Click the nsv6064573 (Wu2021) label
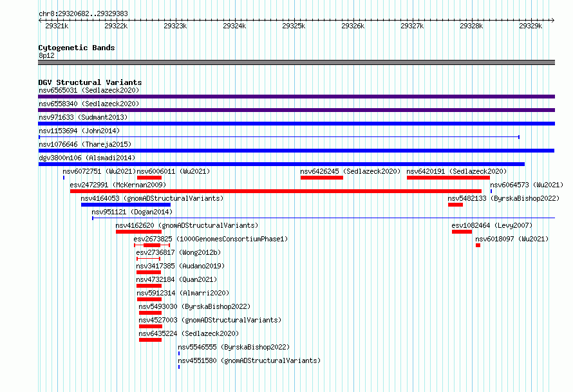The width and height of the screenshot is (573, 392). coord(527,185)
